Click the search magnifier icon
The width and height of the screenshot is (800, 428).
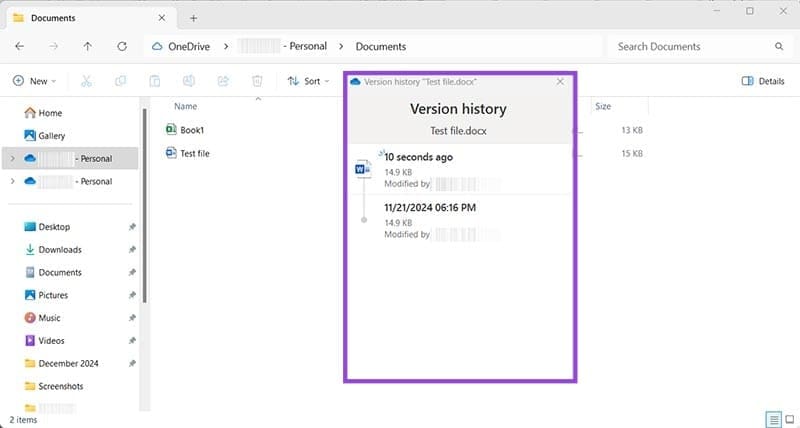(x=779, y=46)
